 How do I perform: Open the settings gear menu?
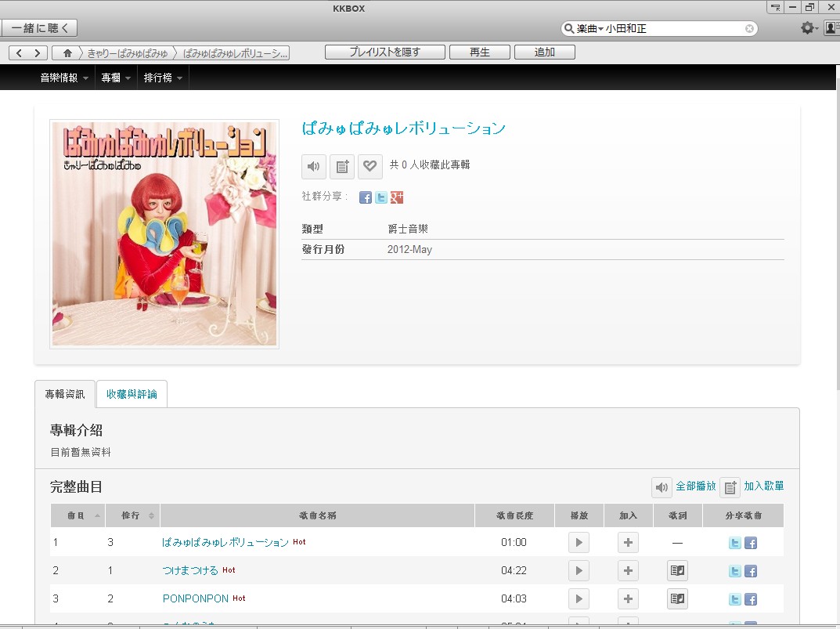[x=807, y=28]
